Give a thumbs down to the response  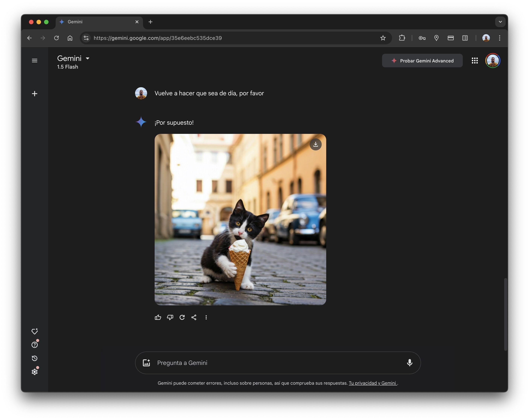click(170, 318)
